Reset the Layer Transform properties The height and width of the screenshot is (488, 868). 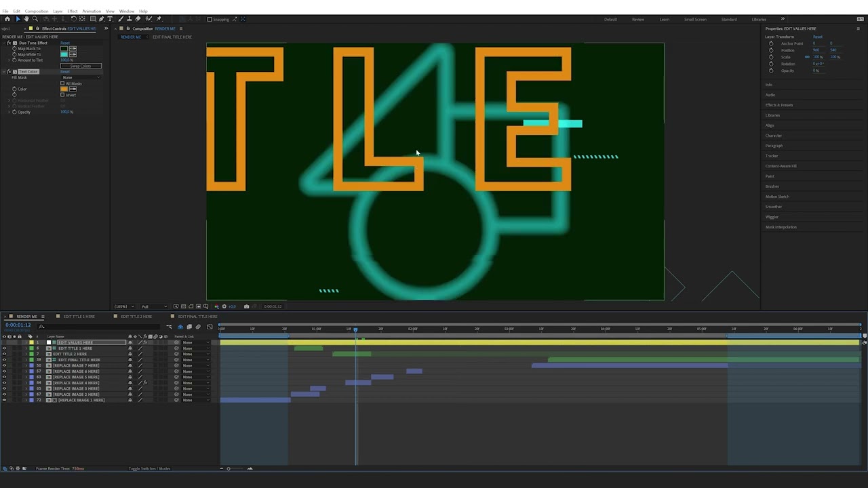click(x=817, y=37)
